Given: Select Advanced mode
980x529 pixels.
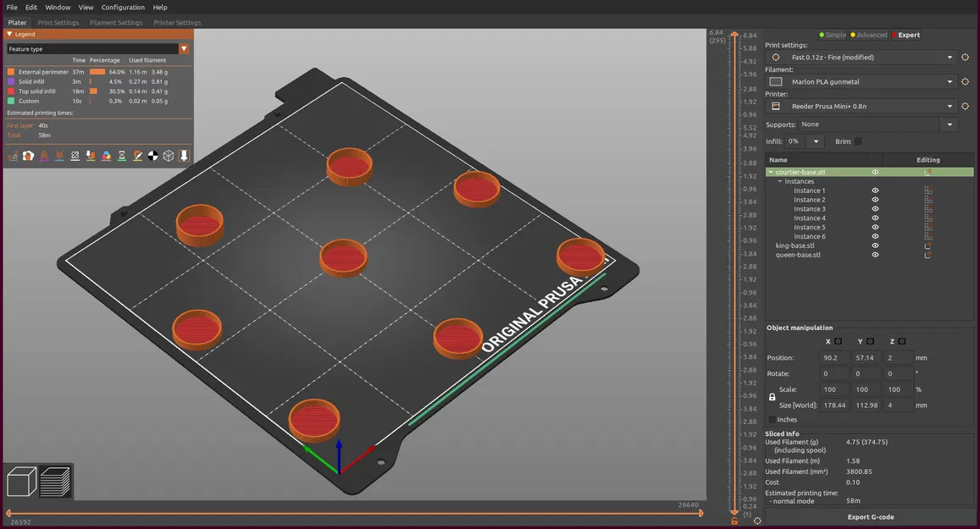Looking at the screenshot, I should tap(869, 35).
